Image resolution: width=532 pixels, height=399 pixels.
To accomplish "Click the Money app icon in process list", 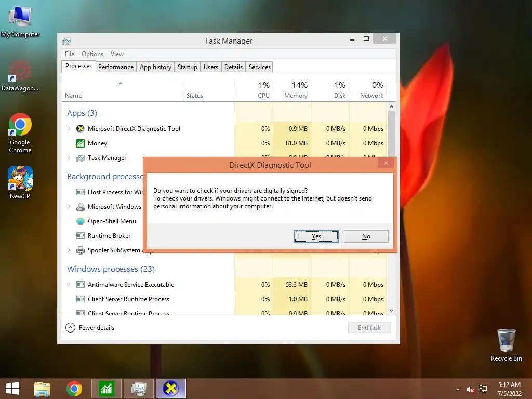I will tap(81, 143).
